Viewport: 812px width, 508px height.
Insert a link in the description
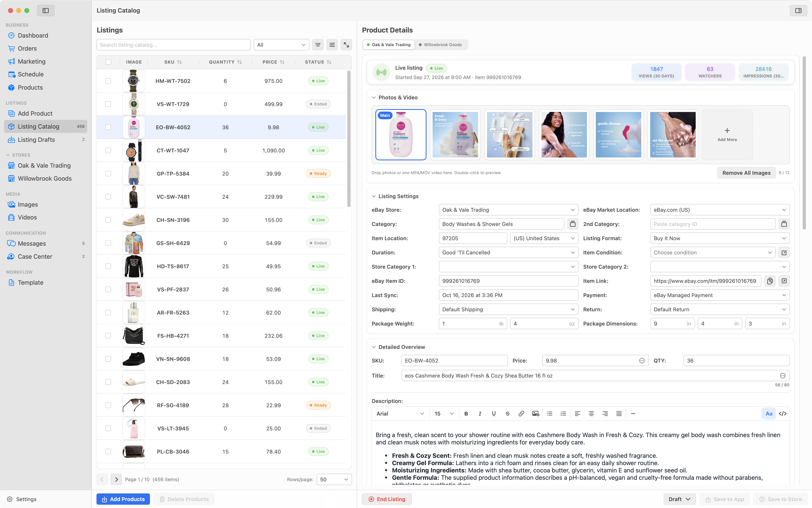click(521, 414)
